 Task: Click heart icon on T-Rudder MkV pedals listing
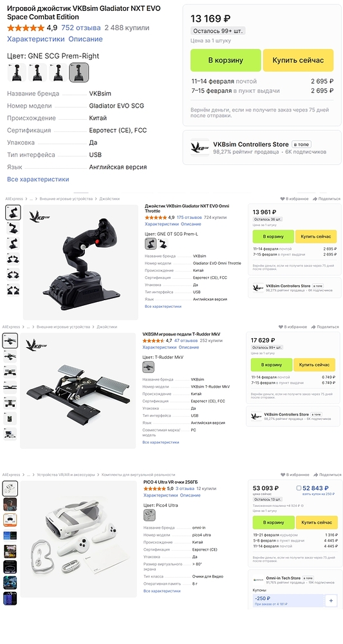pyautogui.click(x=281, y=327)
